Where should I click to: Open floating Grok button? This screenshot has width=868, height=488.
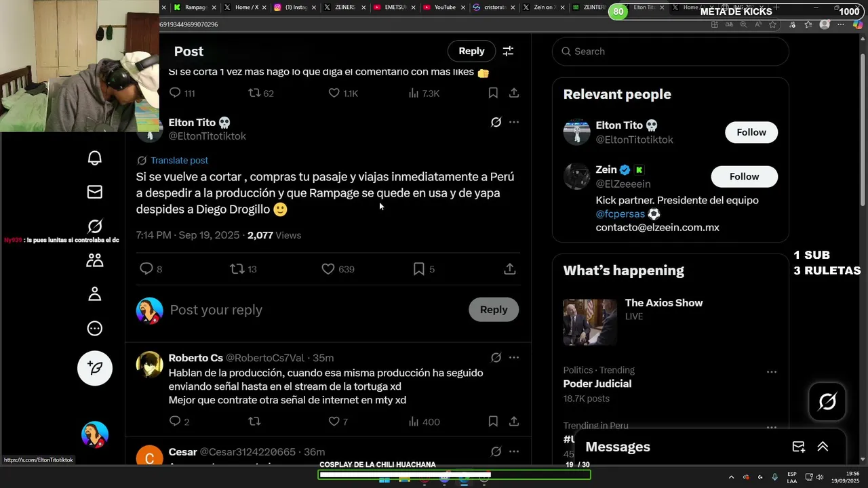(x=827, y=402)
